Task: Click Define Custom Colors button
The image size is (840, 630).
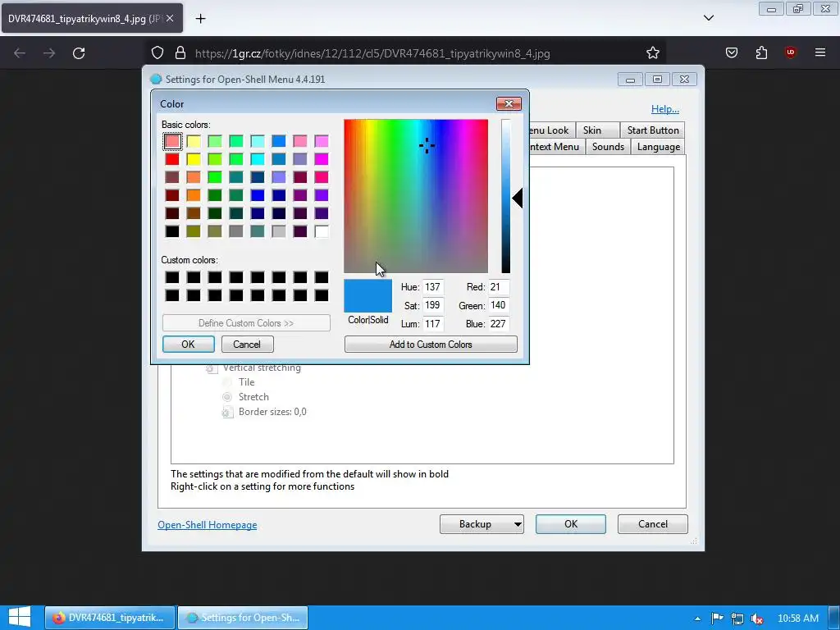Action: point(246,323)
